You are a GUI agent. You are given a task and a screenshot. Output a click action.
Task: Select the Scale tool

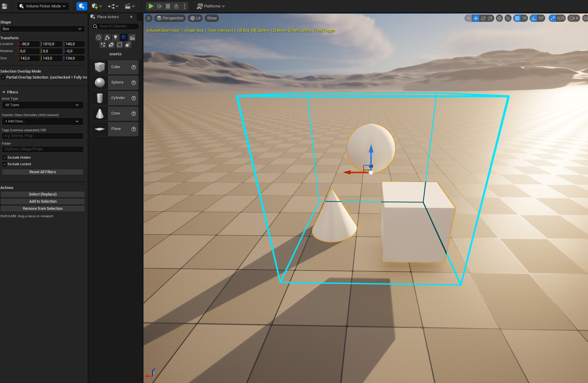click(490, 18)
